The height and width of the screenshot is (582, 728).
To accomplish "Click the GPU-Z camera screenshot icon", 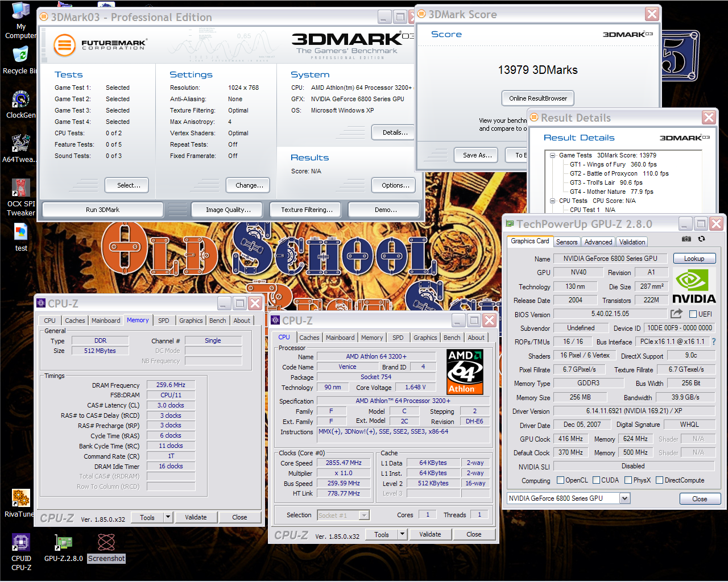I will pos(686,239).
